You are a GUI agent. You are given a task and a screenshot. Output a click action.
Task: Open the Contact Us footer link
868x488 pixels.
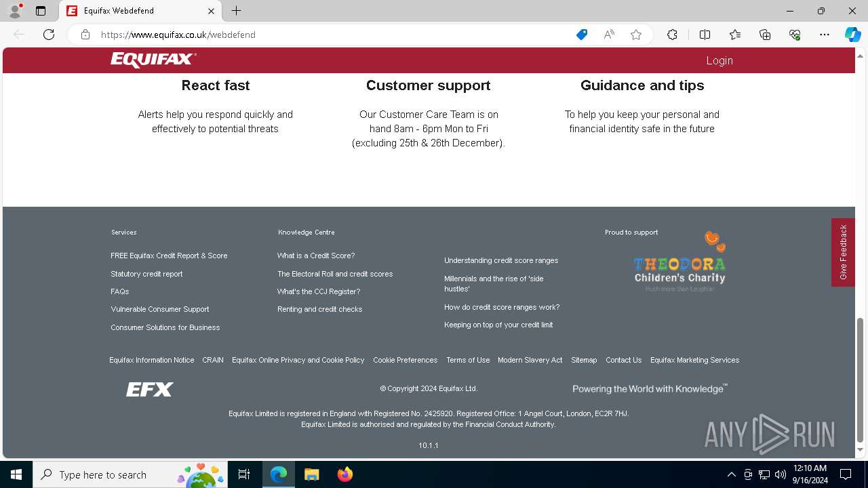[623, 360]
